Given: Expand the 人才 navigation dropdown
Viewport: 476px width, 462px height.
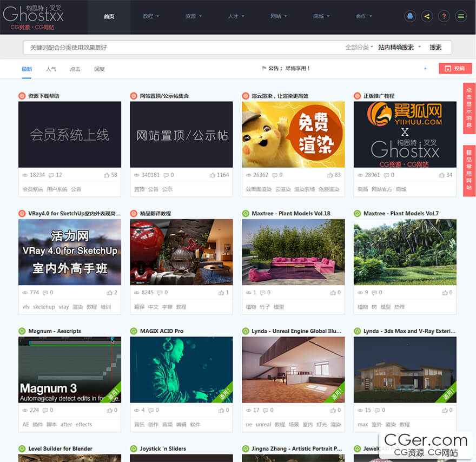Looking at the screenshot, I should pos(236,16).
